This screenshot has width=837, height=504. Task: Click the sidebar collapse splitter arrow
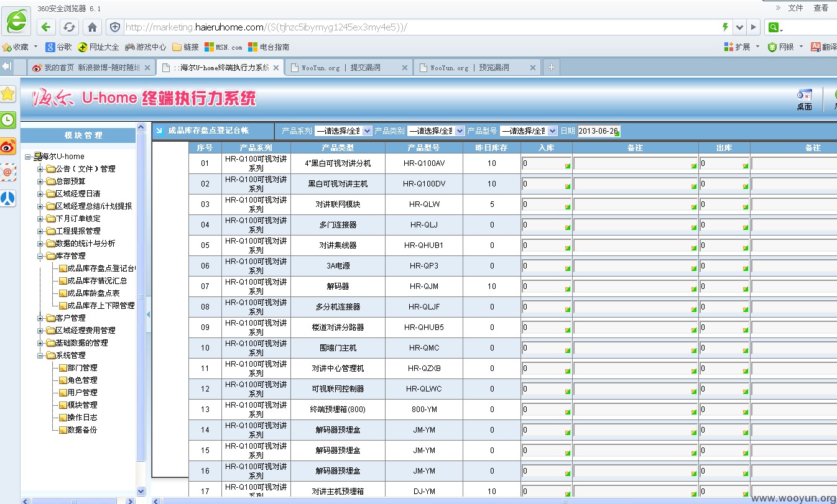148,314
